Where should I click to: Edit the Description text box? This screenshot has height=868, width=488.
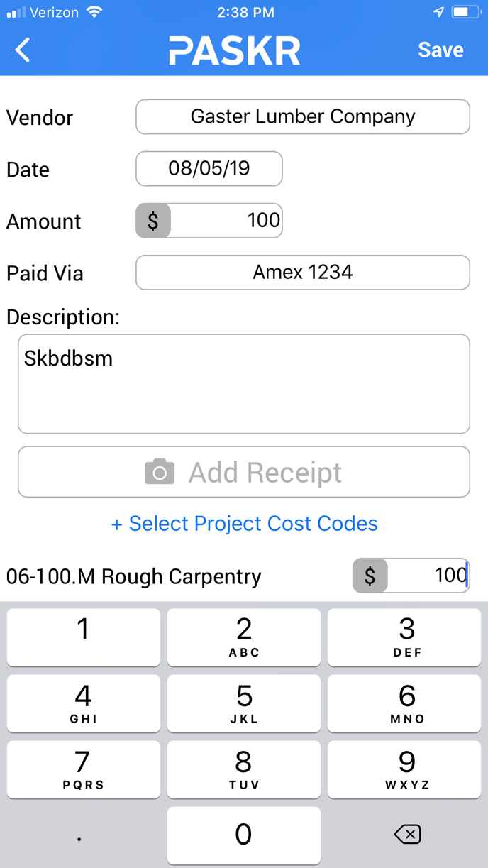coord(244,384)
